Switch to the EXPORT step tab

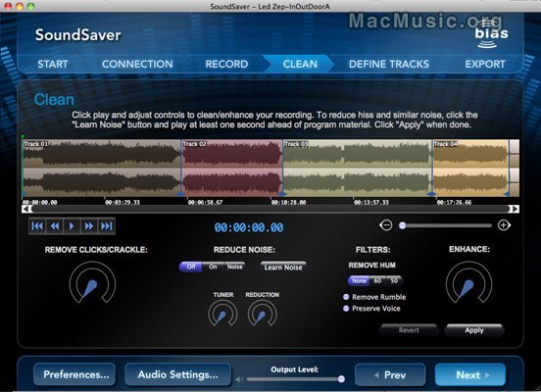coord(485,64)
